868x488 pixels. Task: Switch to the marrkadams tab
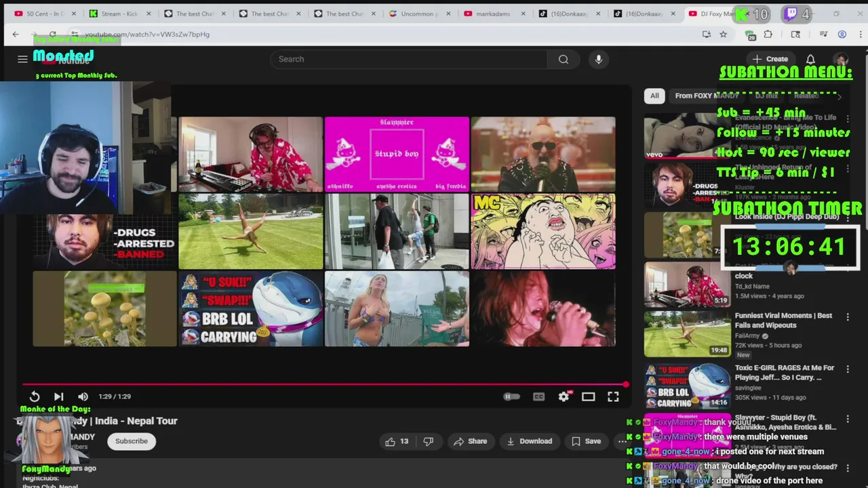[x=493, y=14]
